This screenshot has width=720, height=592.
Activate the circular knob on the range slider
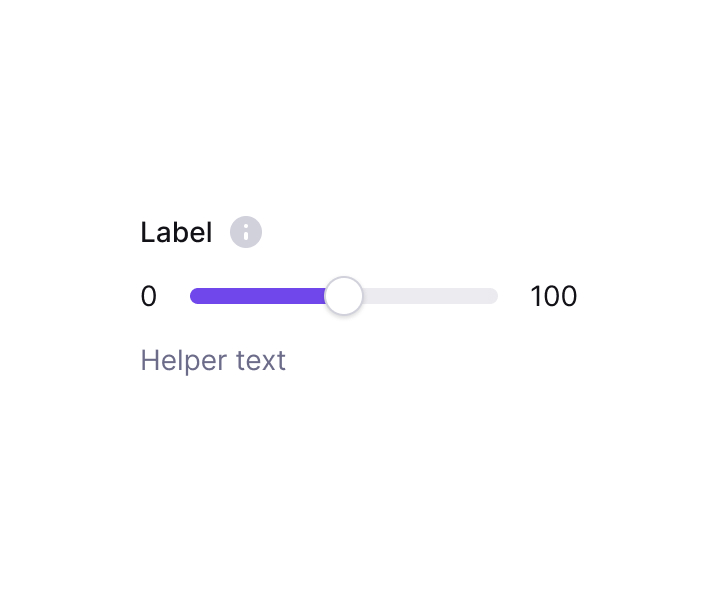(343, 296)
